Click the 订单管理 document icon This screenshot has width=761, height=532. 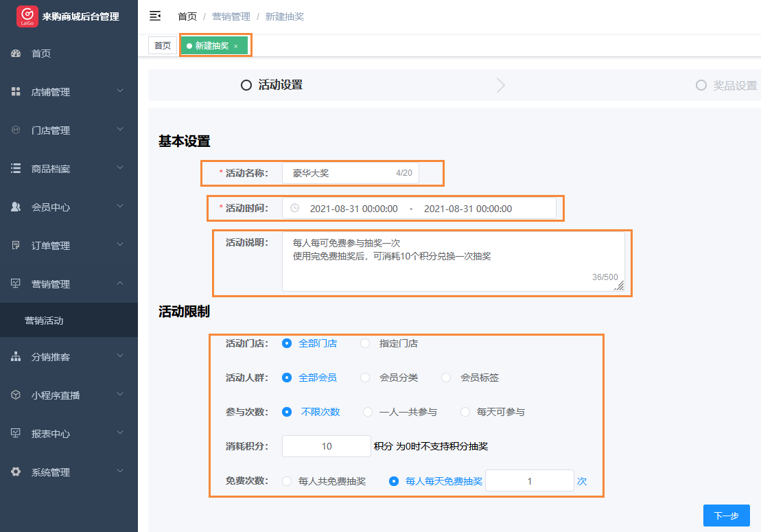[x=16, y=246]
